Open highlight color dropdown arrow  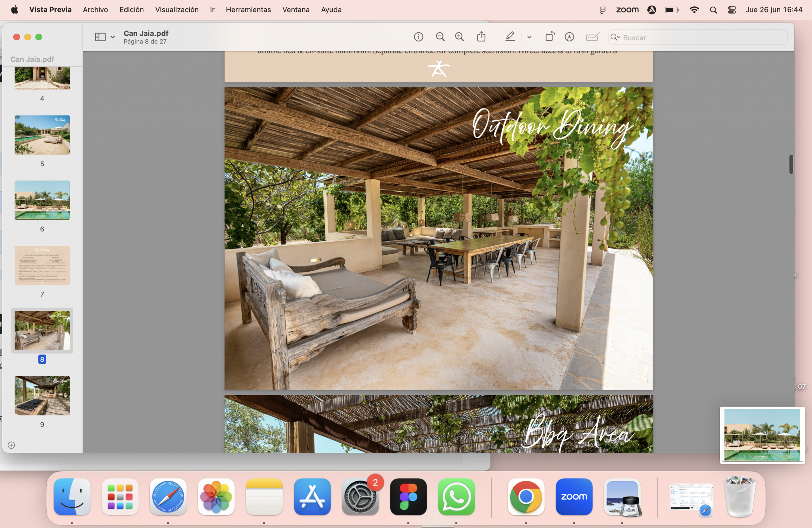pyautogui.click(x=529, y=37)
